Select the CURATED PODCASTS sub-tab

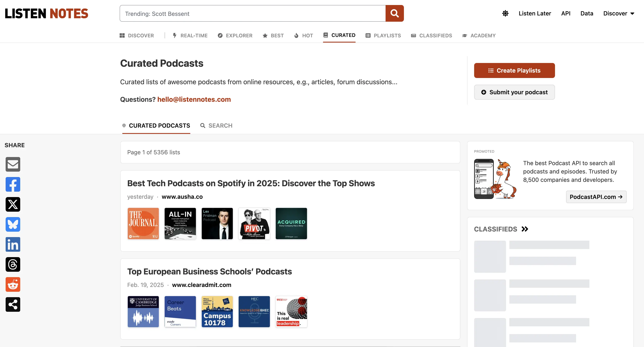coord(156,126)
